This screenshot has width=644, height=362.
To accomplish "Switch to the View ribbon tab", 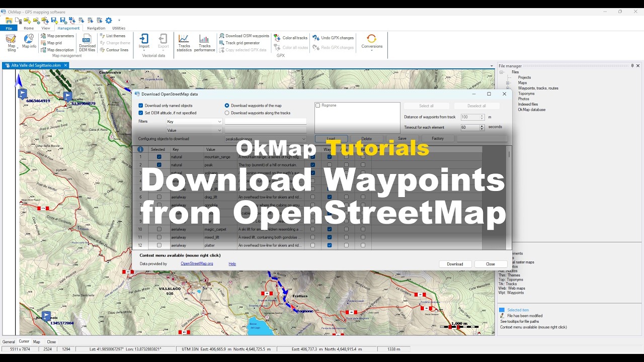I will pyautogui.click(x=46, y=28).
